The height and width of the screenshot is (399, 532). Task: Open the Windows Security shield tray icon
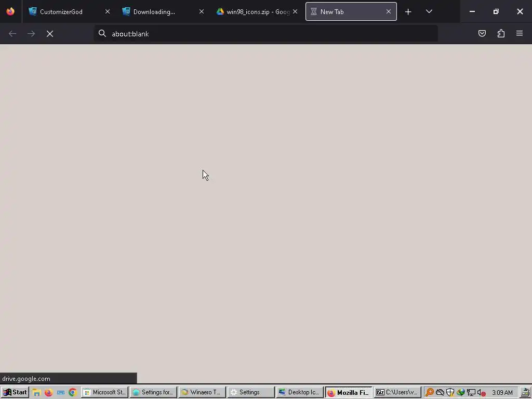[x=450, y=393]
